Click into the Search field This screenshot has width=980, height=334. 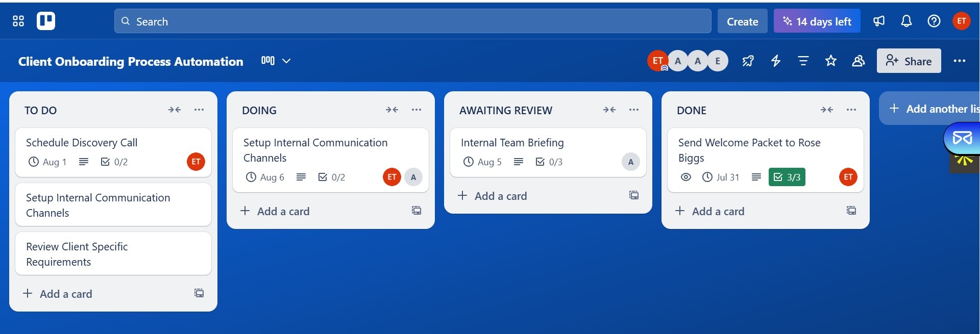412,21
